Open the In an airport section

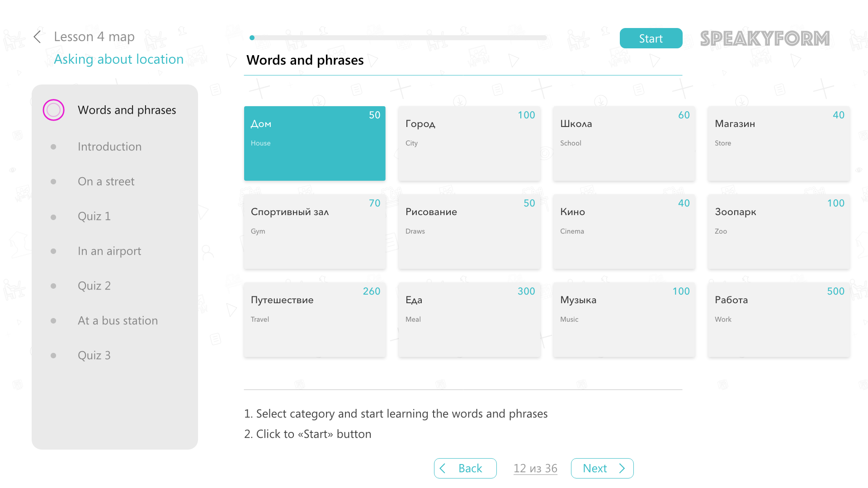[x=109, y=251]
